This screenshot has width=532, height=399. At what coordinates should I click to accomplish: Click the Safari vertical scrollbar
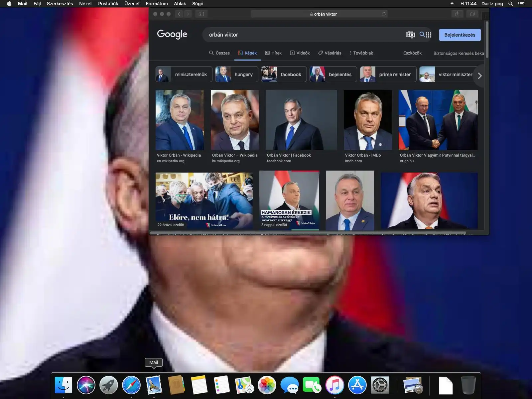[487, 39]
